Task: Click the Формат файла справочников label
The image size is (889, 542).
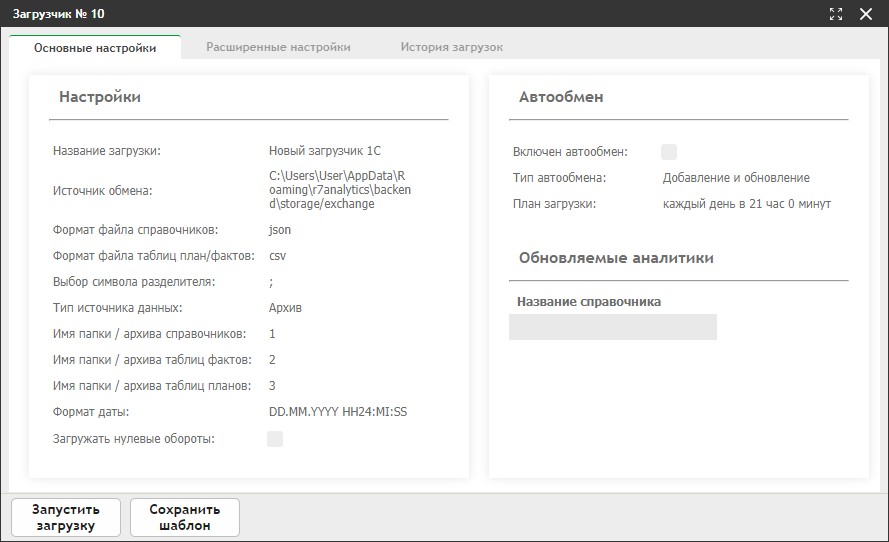Action: pos(136,230)
